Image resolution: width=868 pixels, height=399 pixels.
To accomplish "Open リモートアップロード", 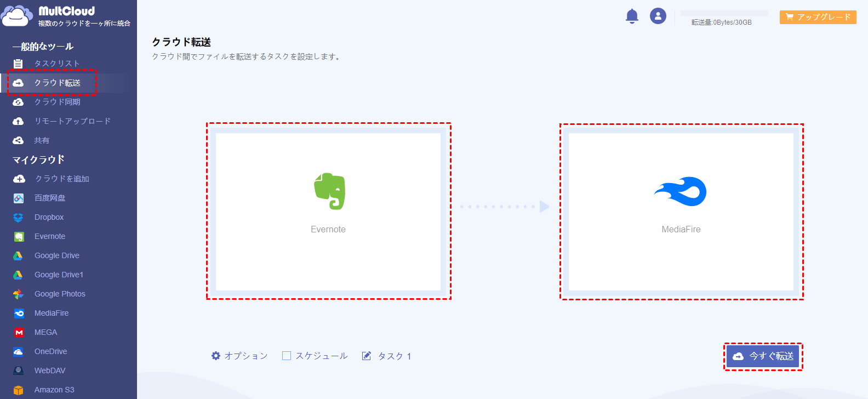I will coord(73,121).
